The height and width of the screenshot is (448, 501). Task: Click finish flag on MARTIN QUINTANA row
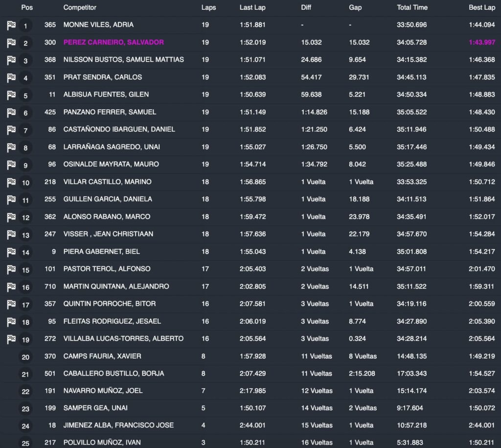pyautogui.click(x=11, y=287)
